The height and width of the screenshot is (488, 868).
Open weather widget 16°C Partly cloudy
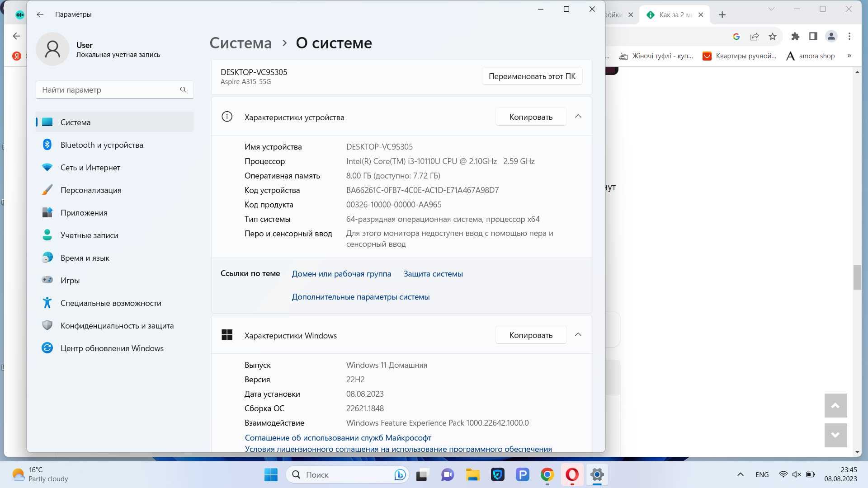(41, 475)
